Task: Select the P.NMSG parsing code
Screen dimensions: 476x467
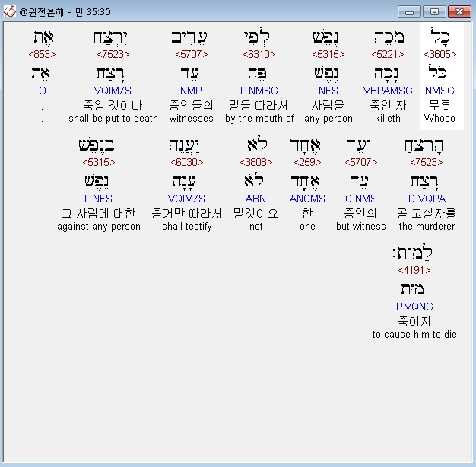Action: [259, 91]
